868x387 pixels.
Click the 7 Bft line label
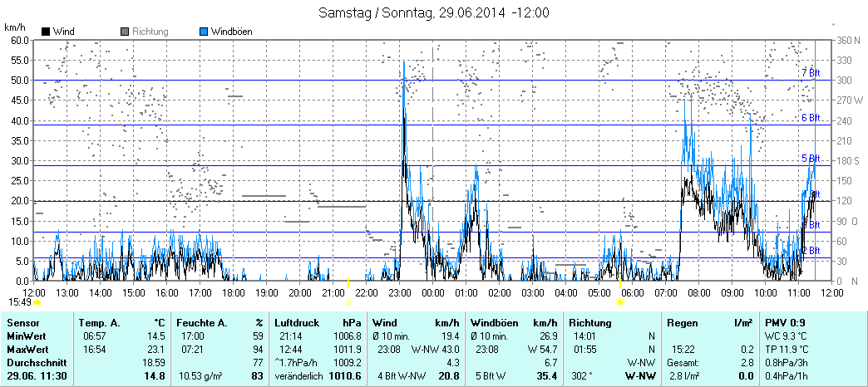(x=810, y=73)
